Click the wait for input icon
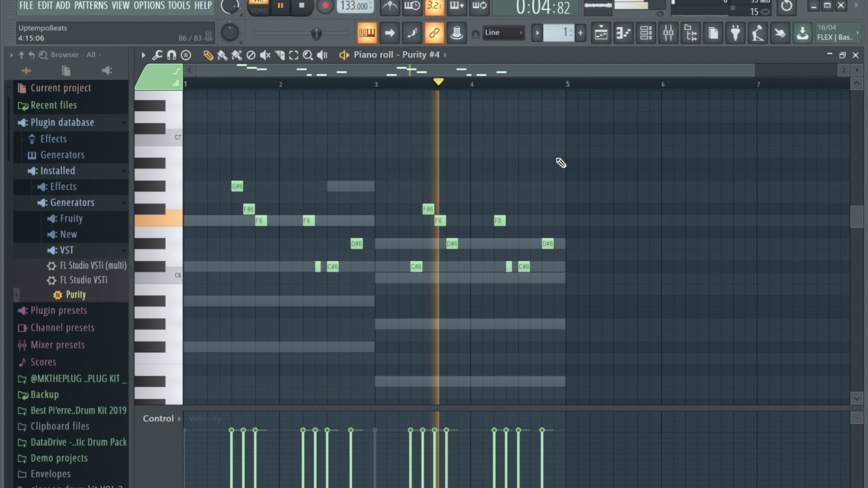Image resolution: width=868 pixels, height=488 pixels. click(x=412, y=6)
